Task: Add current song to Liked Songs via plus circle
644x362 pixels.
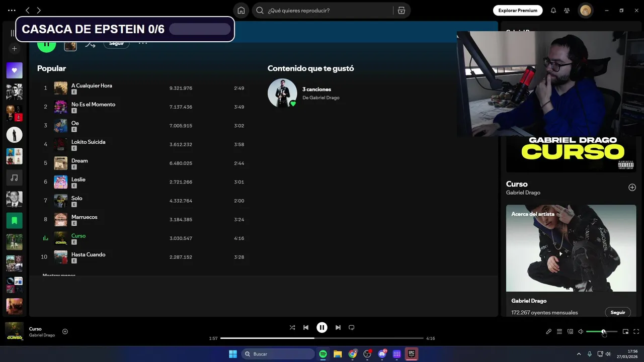Action: [65, 331]
